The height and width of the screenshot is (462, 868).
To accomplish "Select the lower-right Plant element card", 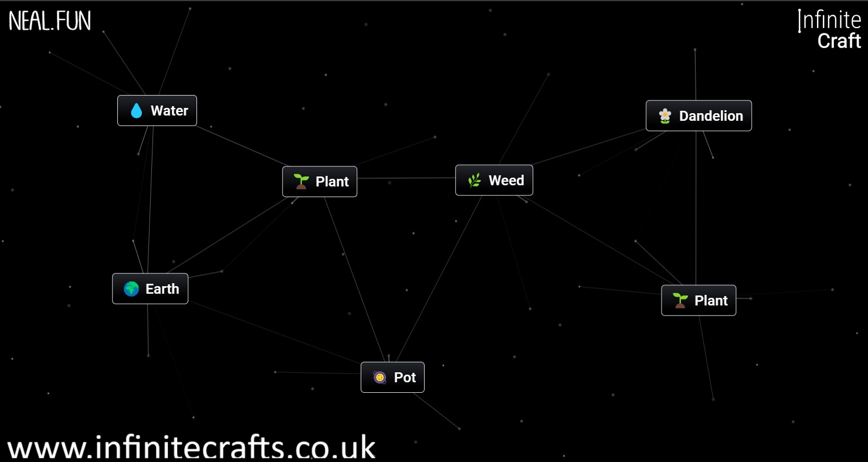I will (699, 300).
